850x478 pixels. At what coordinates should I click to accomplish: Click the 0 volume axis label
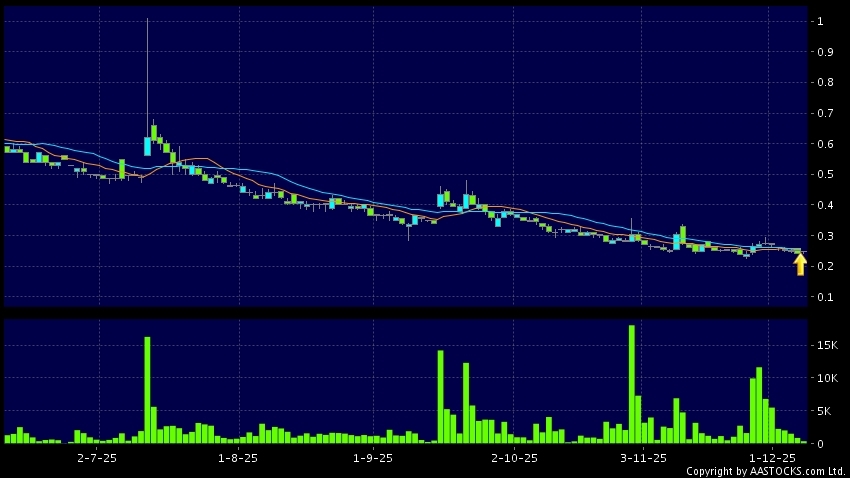coord(819,444)
